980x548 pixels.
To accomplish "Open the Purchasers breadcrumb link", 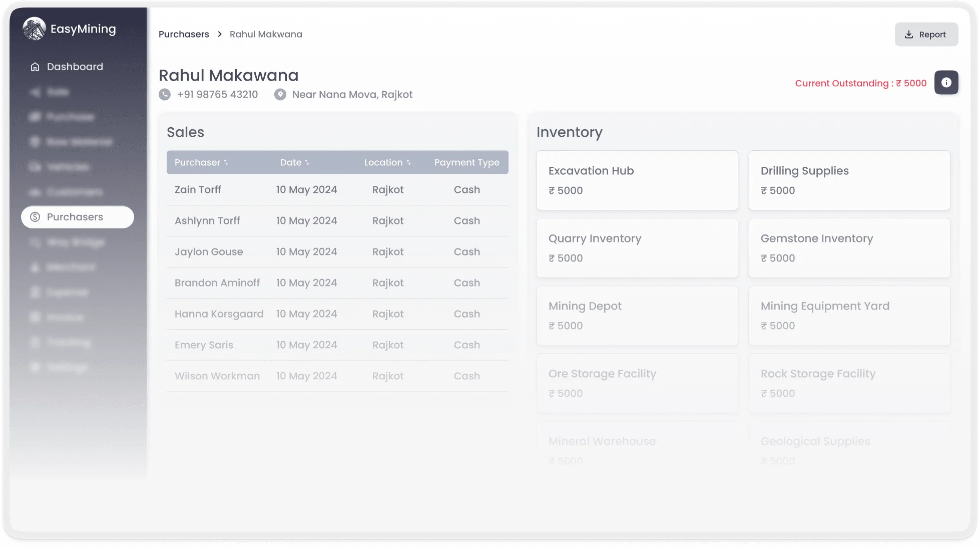I will [x=184, y=34].
